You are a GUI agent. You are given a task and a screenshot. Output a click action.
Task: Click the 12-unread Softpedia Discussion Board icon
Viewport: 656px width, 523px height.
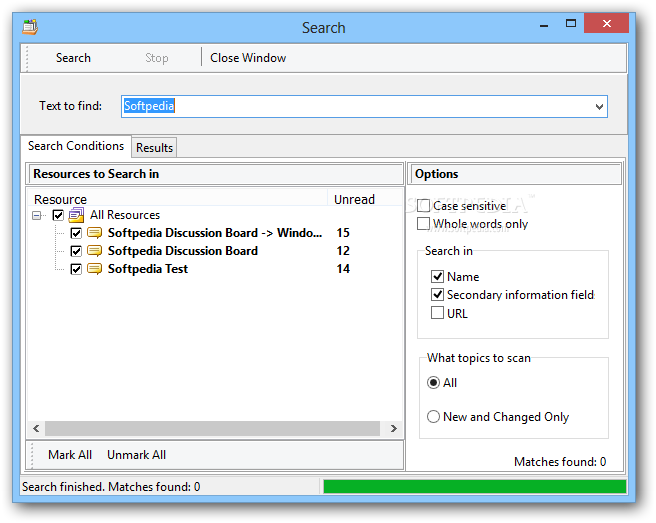click(x=95, y=251)
